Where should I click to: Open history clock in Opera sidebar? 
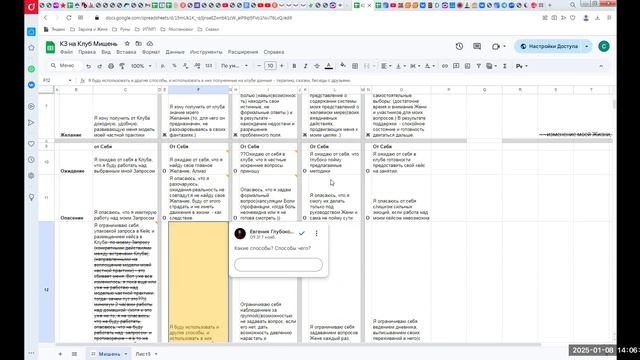31,160
